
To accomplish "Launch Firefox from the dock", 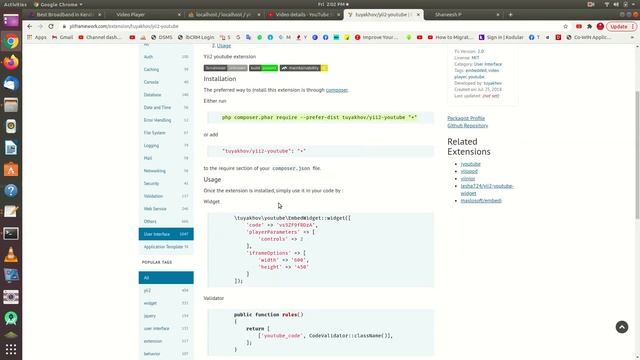I will tap(11, 62).
